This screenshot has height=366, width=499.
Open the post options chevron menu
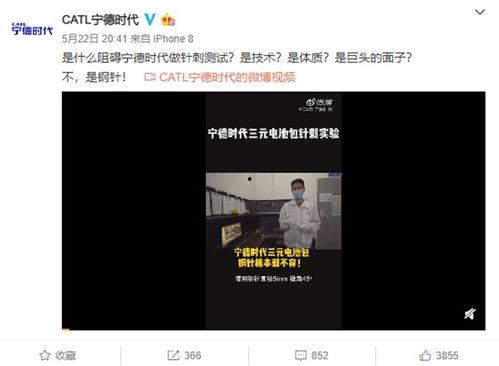pos(480,12)
